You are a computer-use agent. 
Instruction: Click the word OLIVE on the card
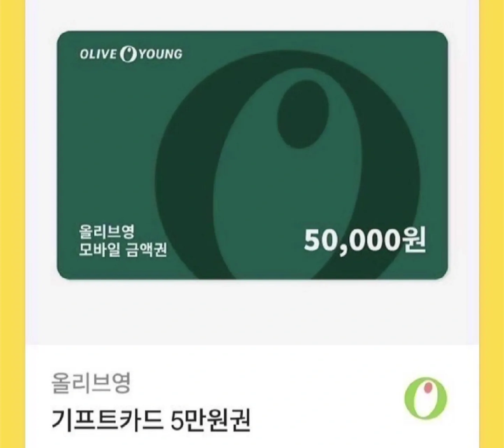click(98, 54)
